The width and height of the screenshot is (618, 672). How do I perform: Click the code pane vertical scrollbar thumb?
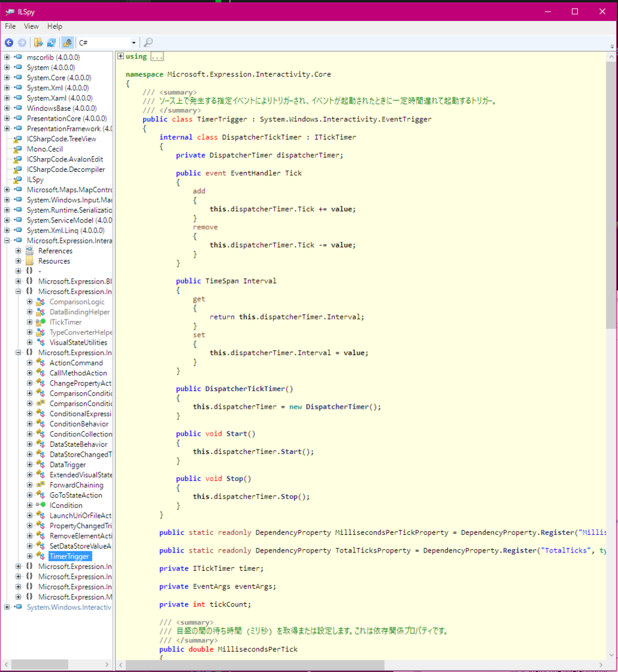[611, 195]
